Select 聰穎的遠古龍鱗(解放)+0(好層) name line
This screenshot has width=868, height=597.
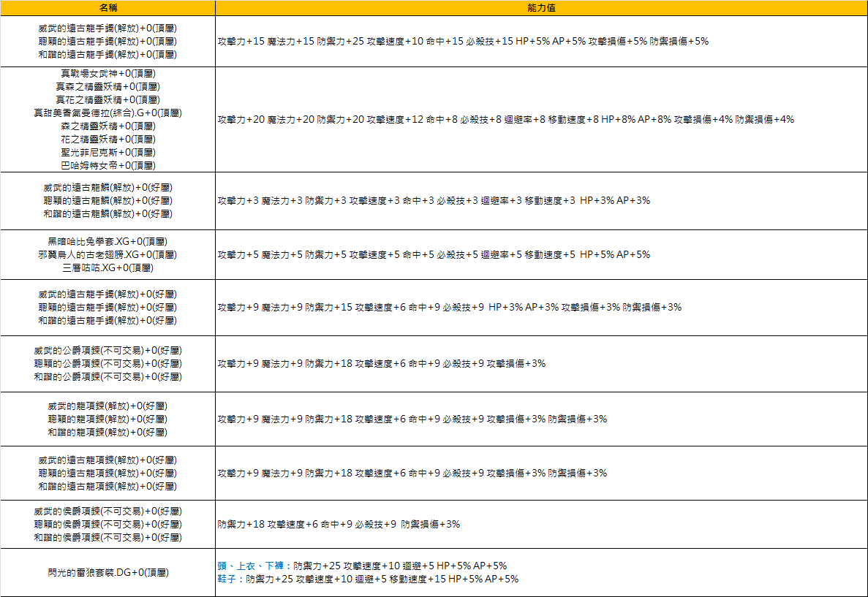pyautogui.click(x=108, y=201)
